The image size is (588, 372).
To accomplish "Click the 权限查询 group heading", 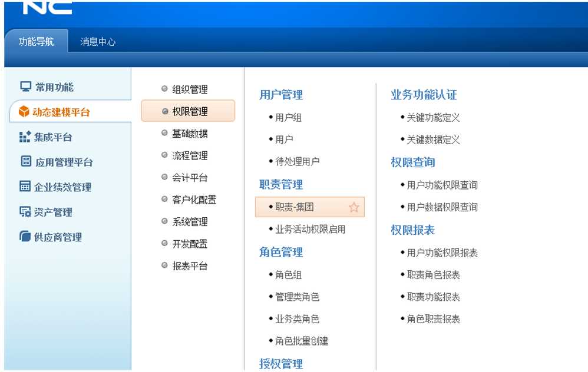I will [413, 162].
